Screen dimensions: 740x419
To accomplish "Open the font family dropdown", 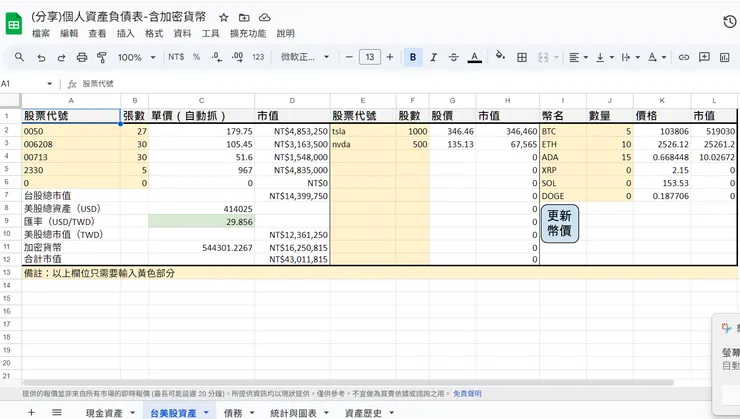I will click(x=304, y=57).
